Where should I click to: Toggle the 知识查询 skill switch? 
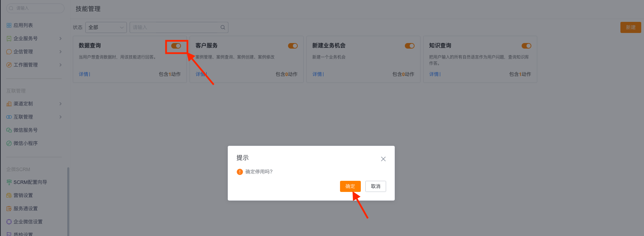[x=526, y=46]
